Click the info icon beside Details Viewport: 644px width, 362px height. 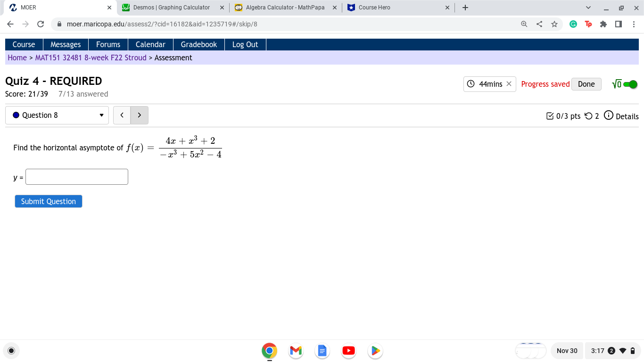[608, 116]
